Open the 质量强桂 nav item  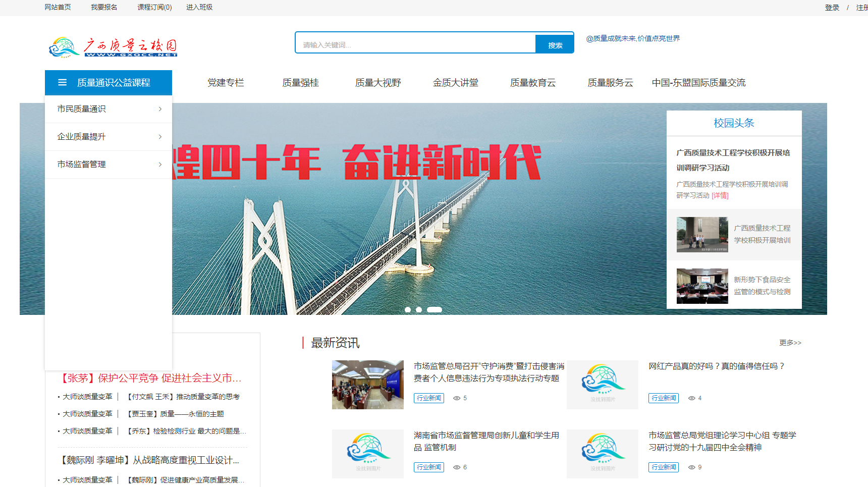point(300,83)
